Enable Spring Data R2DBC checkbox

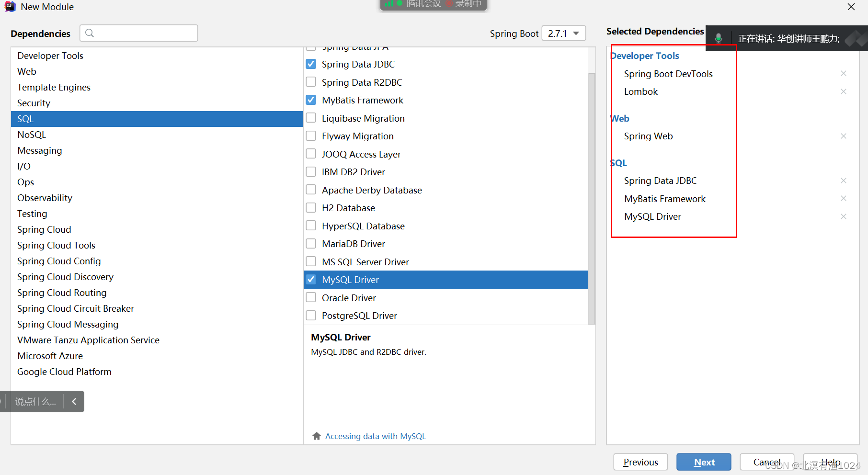(311, 82)
